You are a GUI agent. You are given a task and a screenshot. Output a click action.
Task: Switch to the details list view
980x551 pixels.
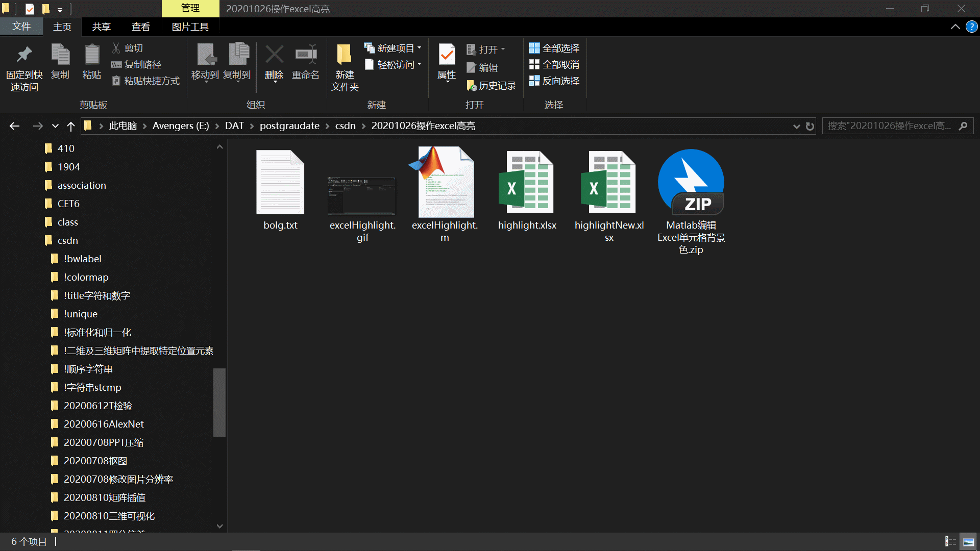click(950, 541)
